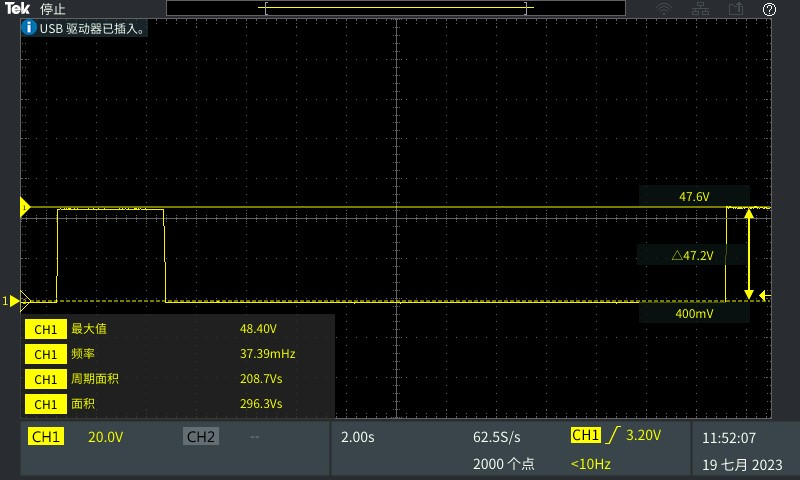This screenshot has height=480, width=800.
Task: Open the CH1 20.0V vertical scale setting
Action: coord(106,437)
